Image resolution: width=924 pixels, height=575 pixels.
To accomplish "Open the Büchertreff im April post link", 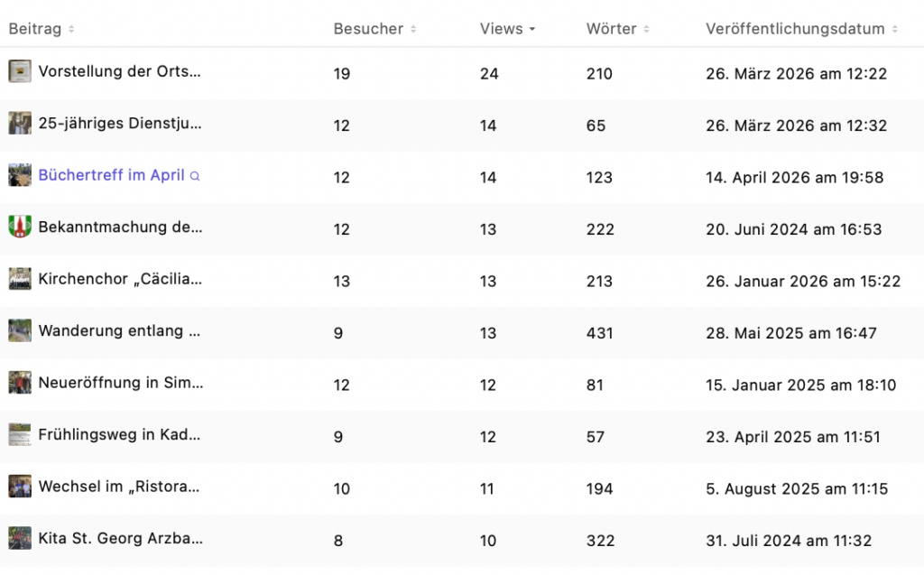I will (111, 175).
